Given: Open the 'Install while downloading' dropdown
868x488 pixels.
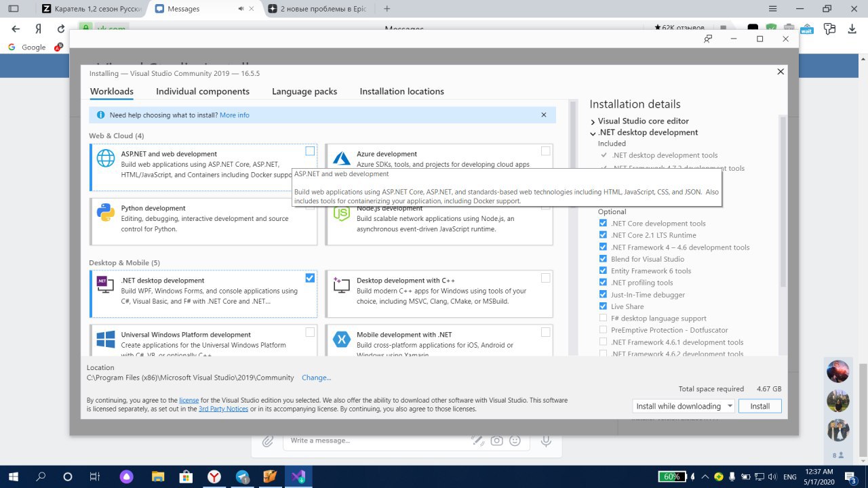Looking at the screenshot, I should pyautogui.click(x=684, y=406).
